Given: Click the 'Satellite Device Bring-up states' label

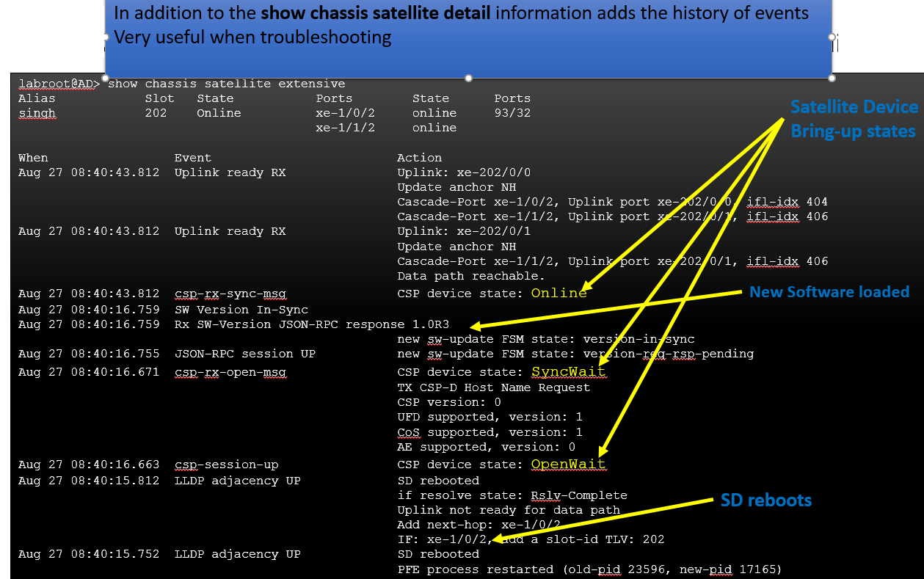Looking at the screenshot, I should pos(854,119).
